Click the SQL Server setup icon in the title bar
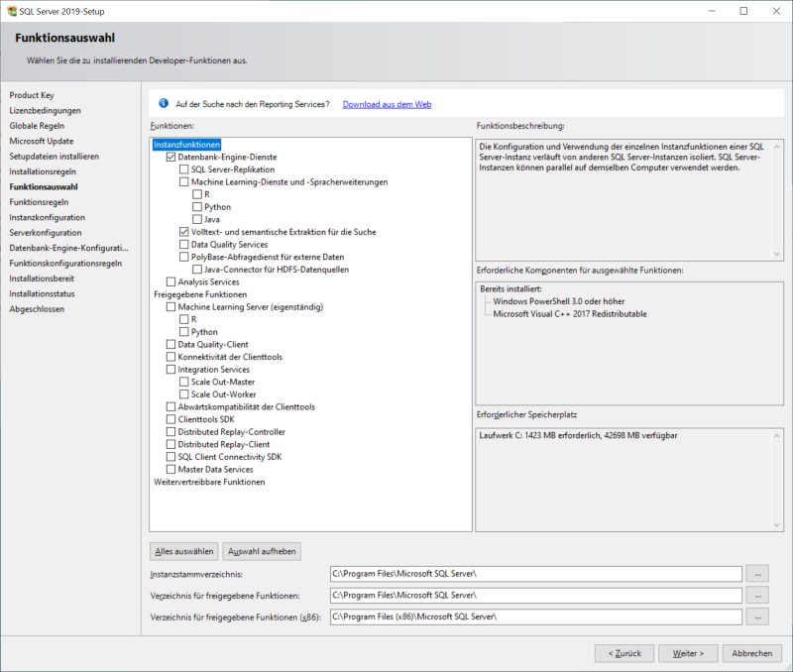 [x=12, y=11]
